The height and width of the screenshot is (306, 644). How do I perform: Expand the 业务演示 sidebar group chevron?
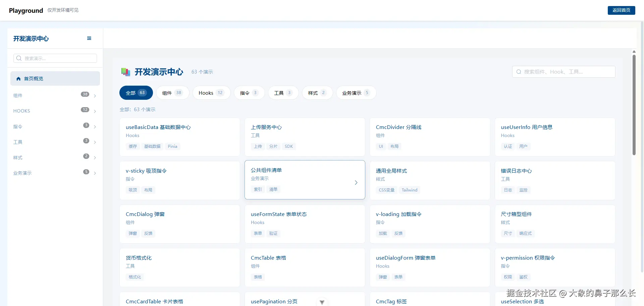[x=95, y=173]
